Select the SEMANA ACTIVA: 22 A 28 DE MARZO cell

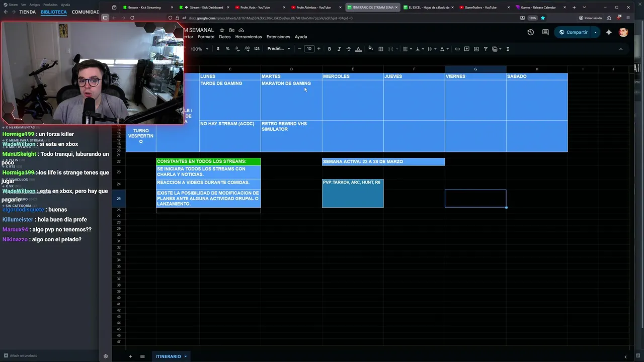point(383,161)
